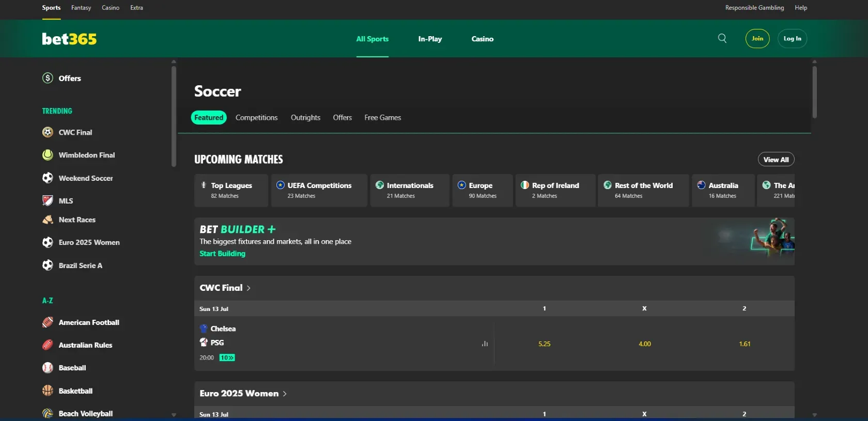Click the bet365 logo

click(x=69, y=39)
